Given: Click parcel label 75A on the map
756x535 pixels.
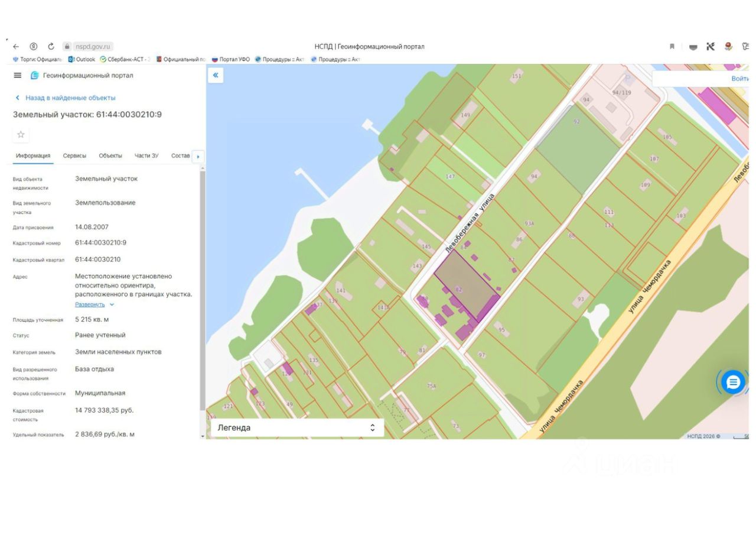Looking at the screenshot, I should tap(431, 386).
